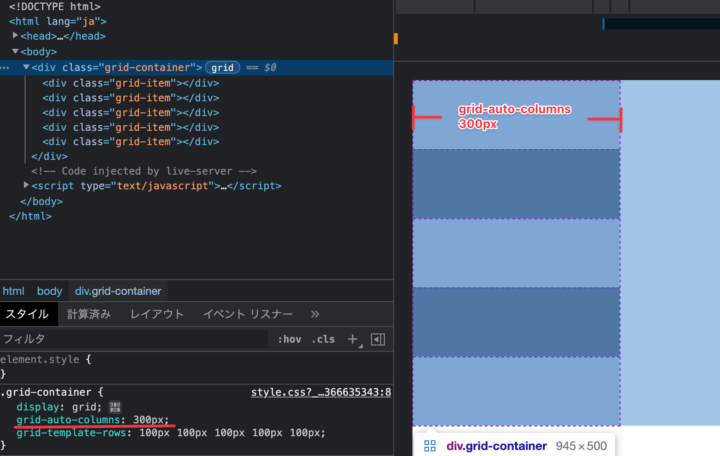Expand the head element node
This screenshot has height=456, width=720.
15,35
